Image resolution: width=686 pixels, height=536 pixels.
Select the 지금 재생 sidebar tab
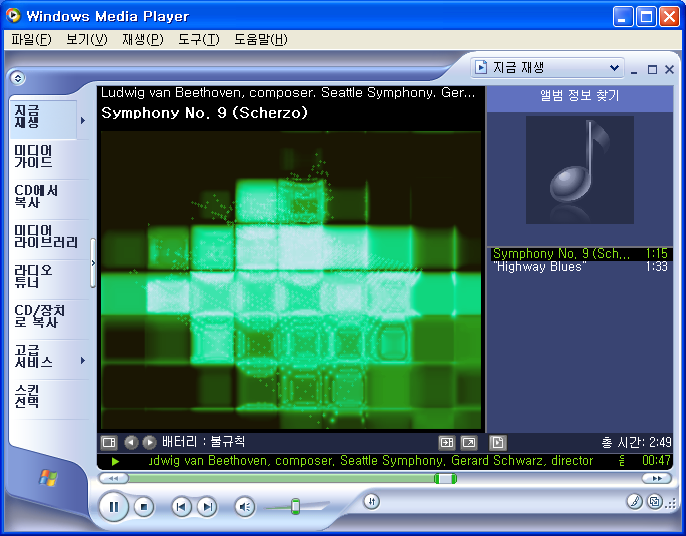coord(43,119)
